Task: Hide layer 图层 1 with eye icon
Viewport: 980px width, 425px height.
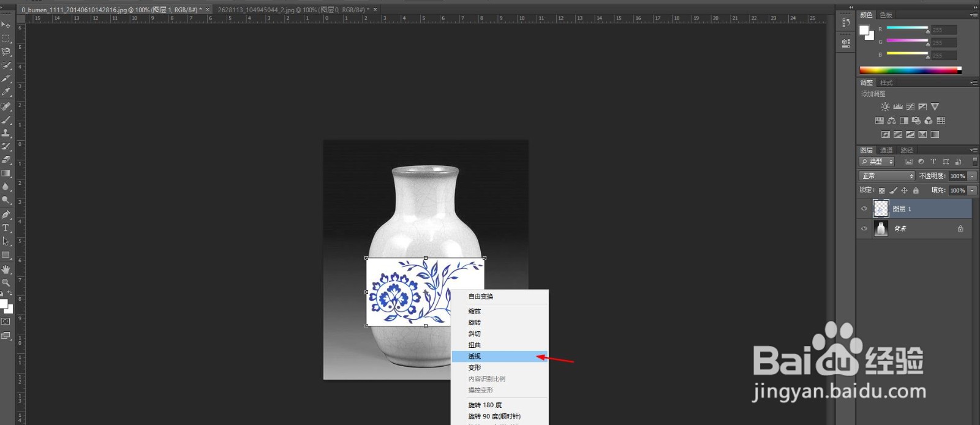Action: point(864,209)
